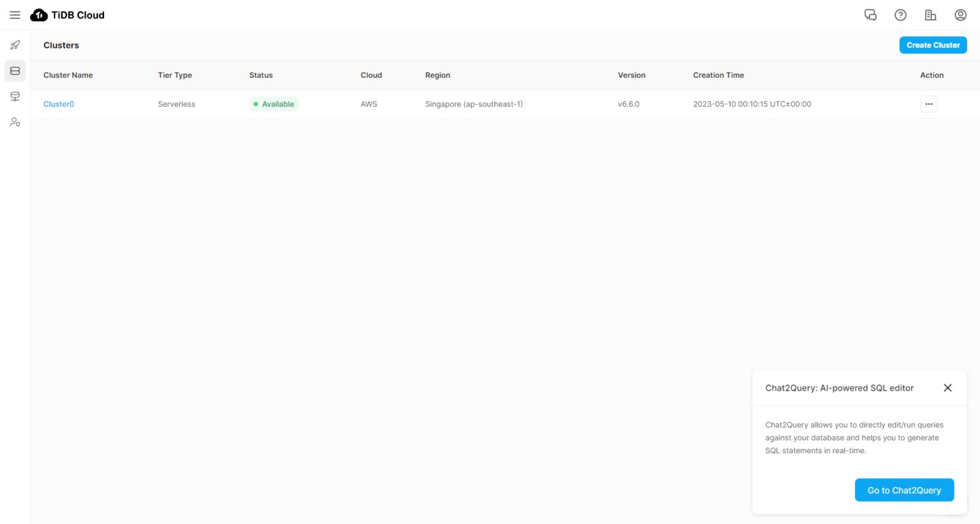Open the Action menu for Cluster0
This screenshot has height=524, width=980.
928,103
